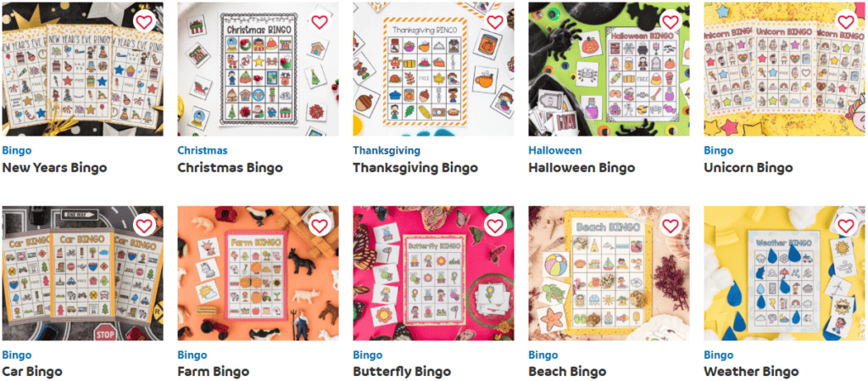Favorite Unicorn Bingo using heart icon
Screen dimensions: 868x381
[846, 21]
